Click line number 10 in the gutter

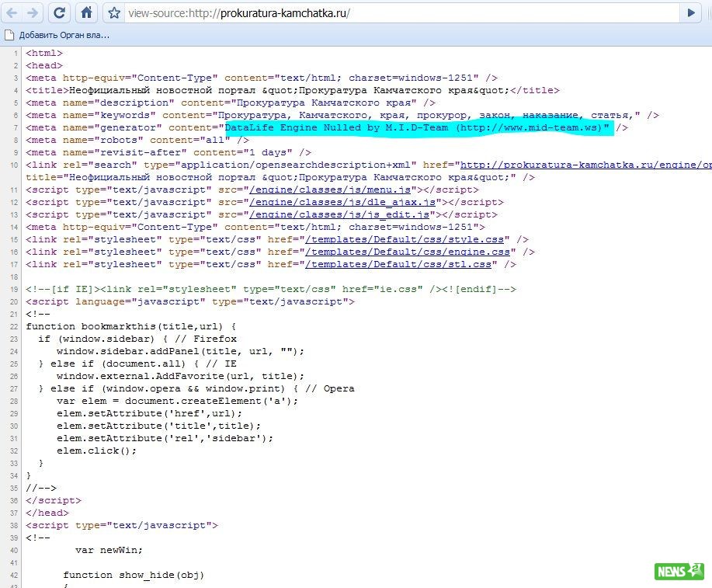tap(14, 165)
